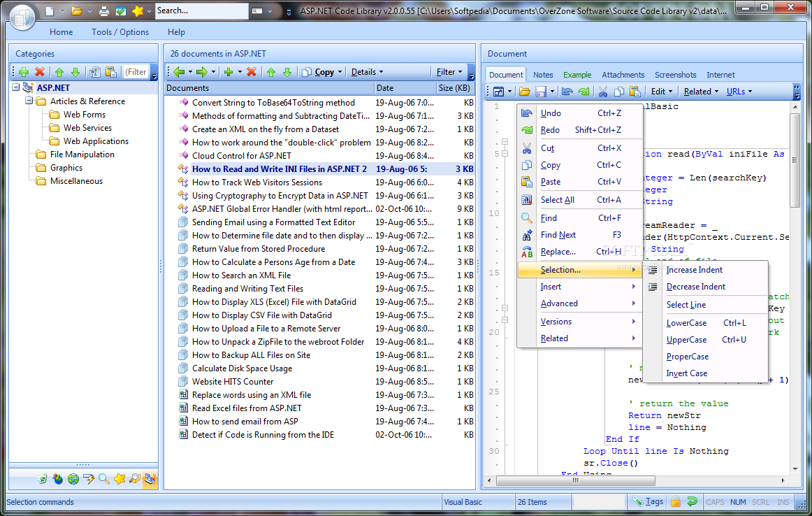This screenshot has height=516, width=812.
Task: Move category down with green down arrow
Action: click(x=75, y=72)
